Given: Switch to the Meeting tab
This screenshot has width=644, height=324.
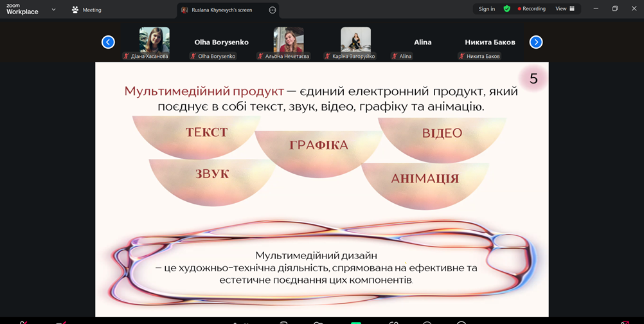Looking at the screenshot, I should 87,10.
